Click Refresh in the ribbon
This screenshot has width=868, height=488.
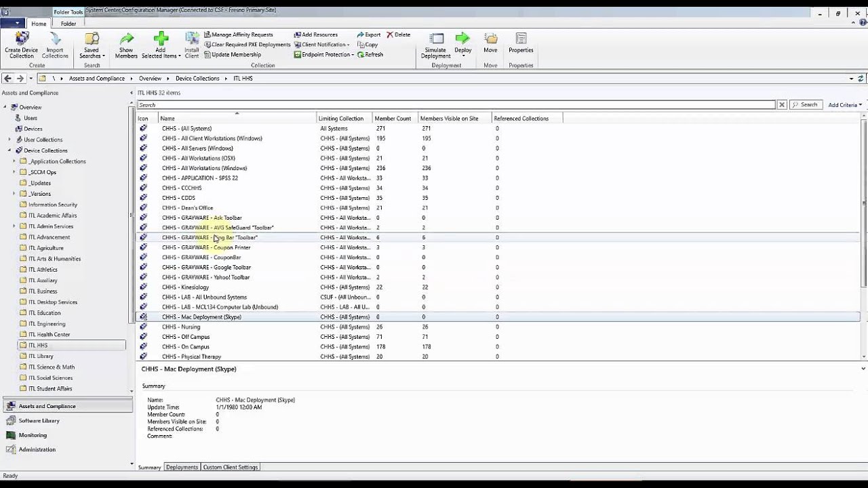point(370,55)
